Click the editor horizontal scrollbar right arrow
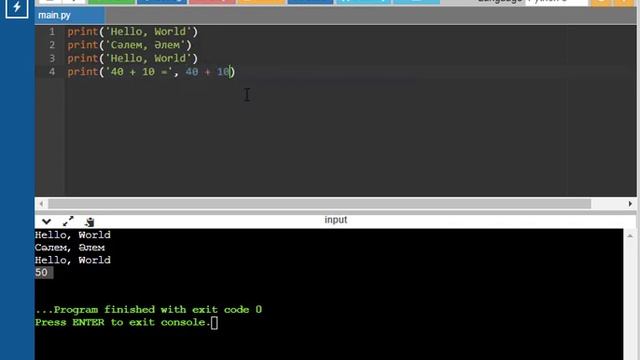Viewport: 640px width, 360px height. pos(630,204)
